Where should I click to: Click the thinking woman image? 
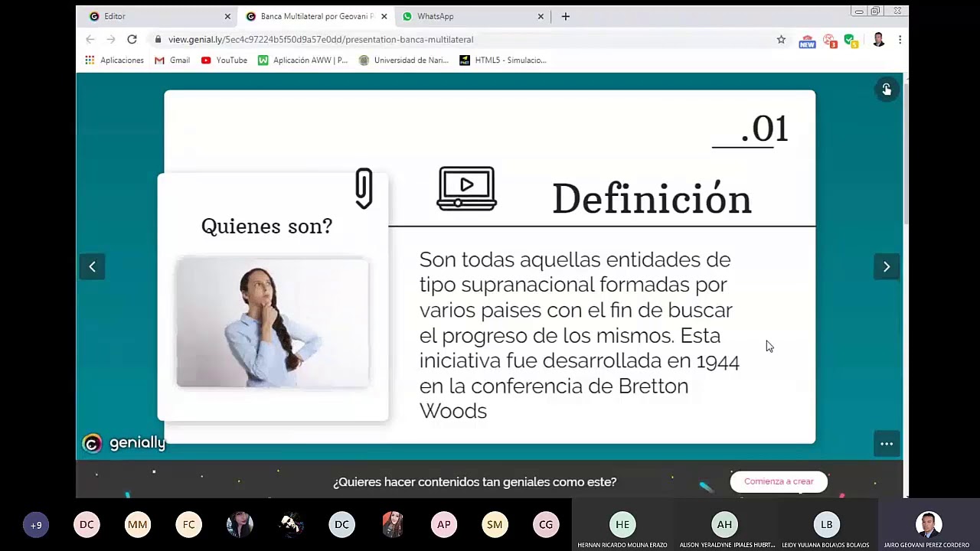tap(273, 322)
